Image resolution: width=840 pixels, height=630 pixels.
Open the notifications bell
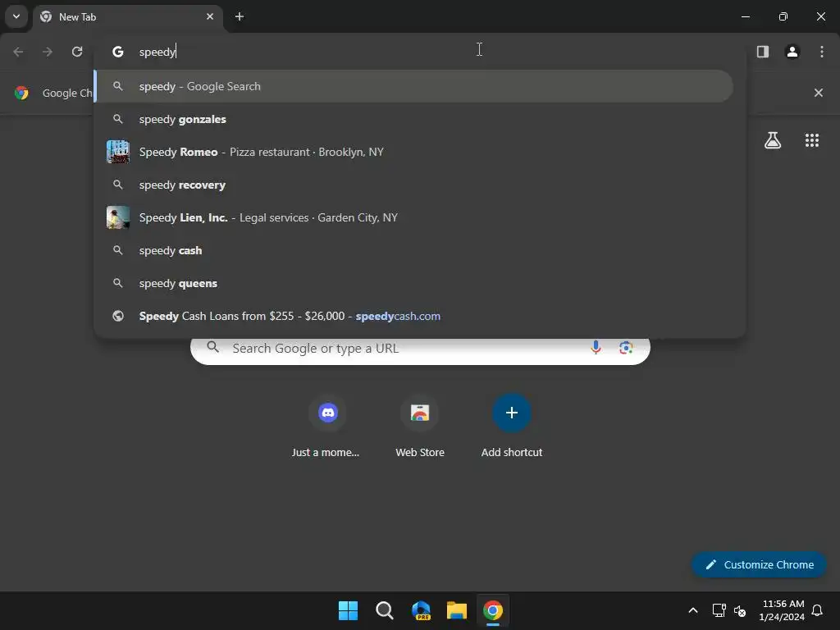[x=817, y=610]
